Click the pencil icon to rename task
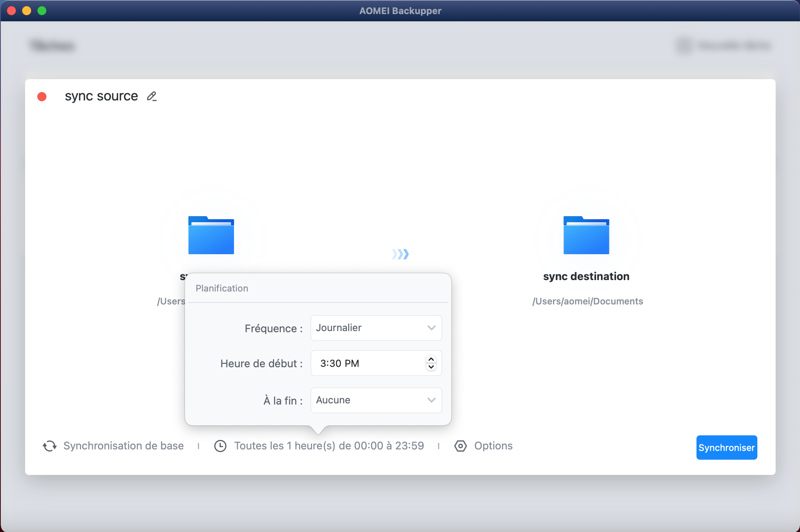The width and height of the screenshot is (800, 532). [151, 96]
